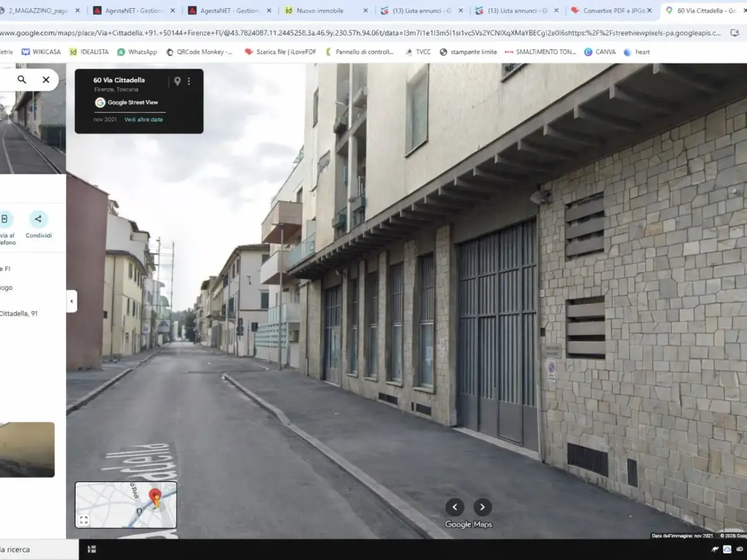The height and width of the screenshot is (560, 747).
Task: Open the QRCode Monkey bookmark
Action: (199, 52)
